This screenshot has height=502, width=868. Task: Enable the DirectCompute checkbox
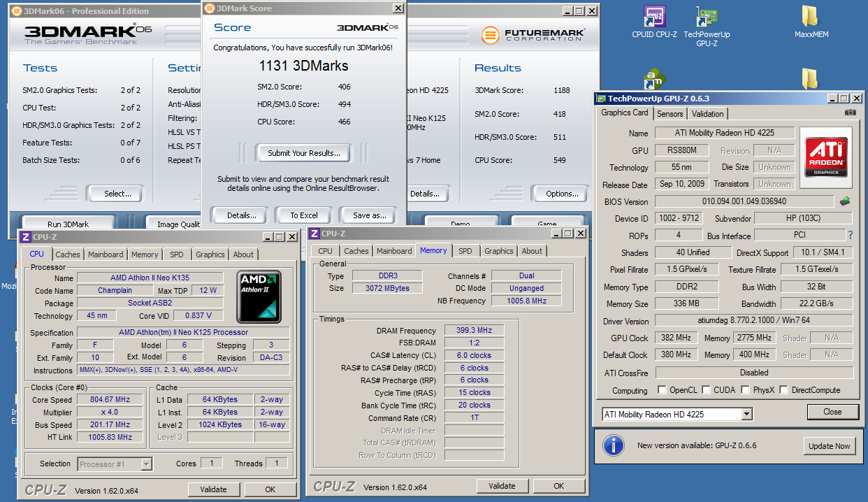click(x=783, y=390)
